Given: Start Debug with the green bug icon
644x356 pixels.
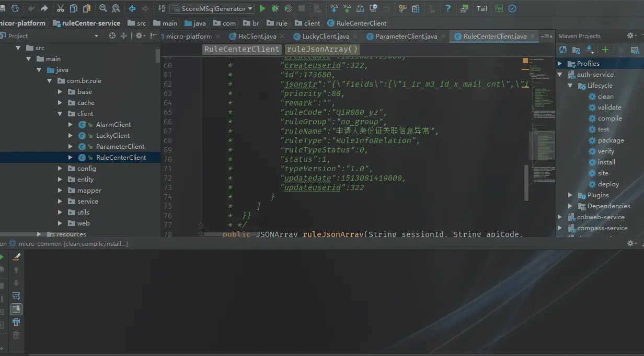Looking at the screenshot, I should tap(275, 8).
